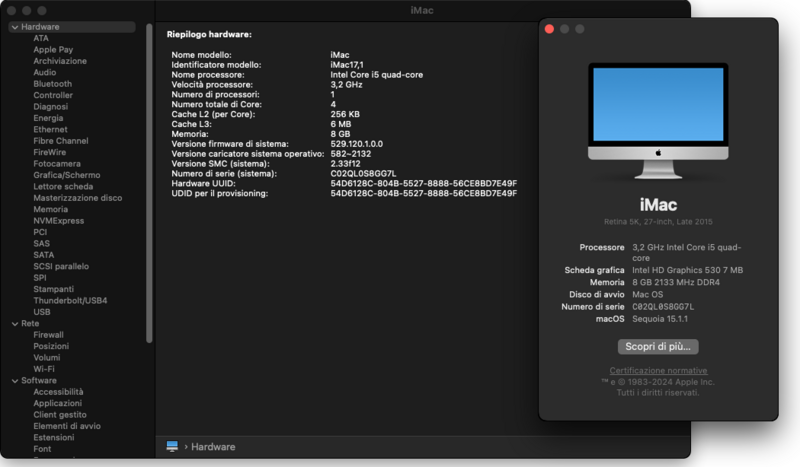Select Grafica/Schermo in the sidebar

click(x=67, y=175)
